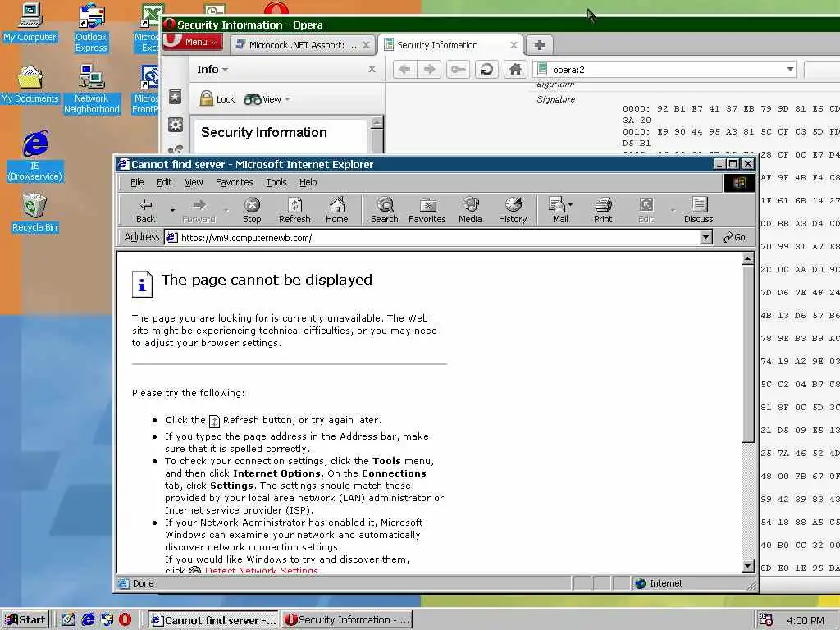Click the Mail toolbar button

tap(558, 210)
